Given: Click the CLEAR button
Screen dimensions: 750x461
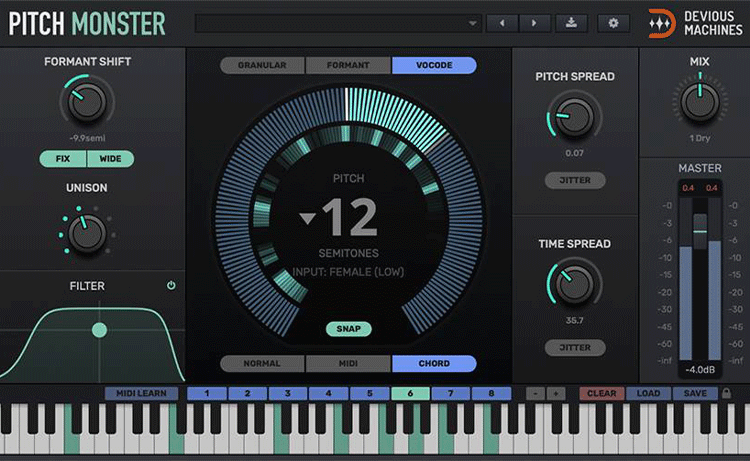Looking at the screenshot, I should coord(602,393).
